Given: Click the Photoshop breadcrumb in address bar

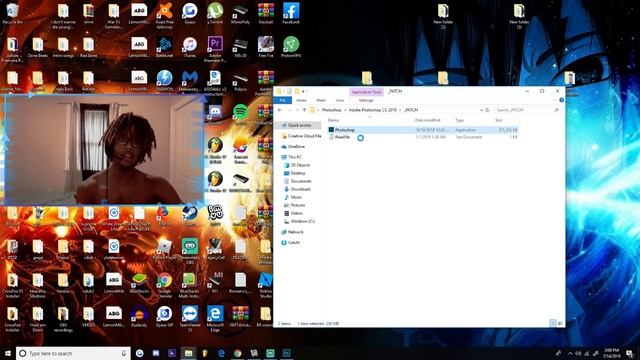Looking at the screenshot, I should coord(331,110).
